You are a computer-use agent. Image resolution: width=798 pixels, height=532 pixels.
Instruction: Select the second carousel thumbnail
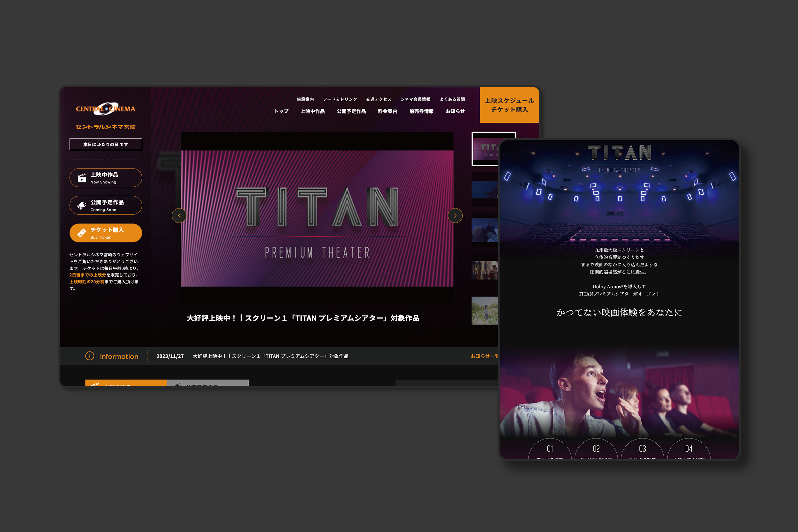click(x=485, y=189)
